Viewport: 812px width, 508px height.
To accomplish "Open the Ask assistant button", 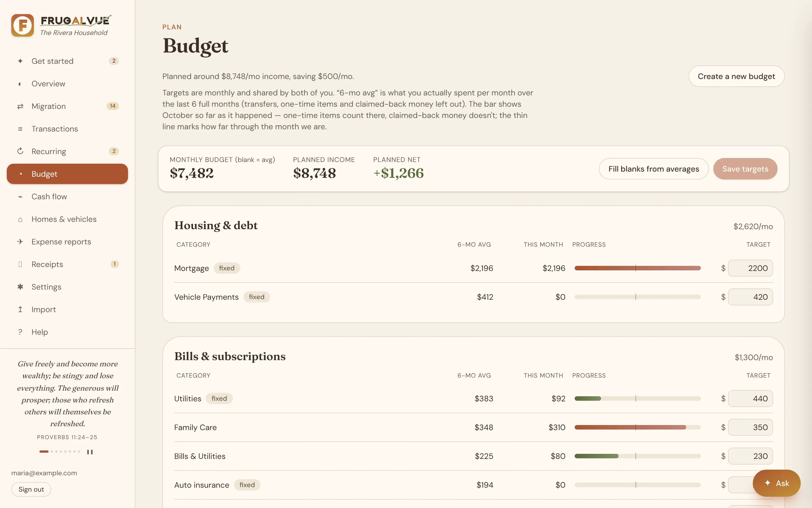I will click(776, 483).
